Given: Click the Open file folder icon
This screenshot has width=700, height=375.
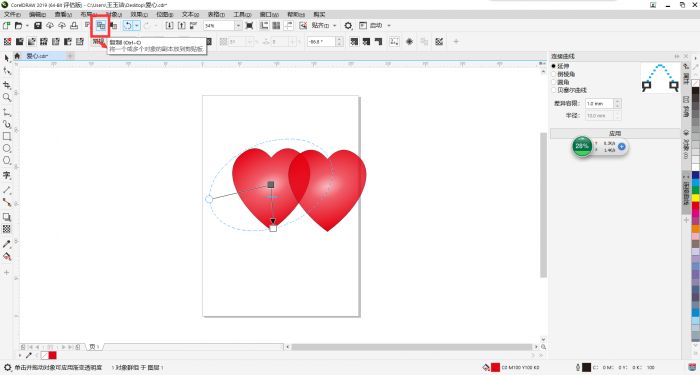Looking at the screenshot, I should [18, 26].
